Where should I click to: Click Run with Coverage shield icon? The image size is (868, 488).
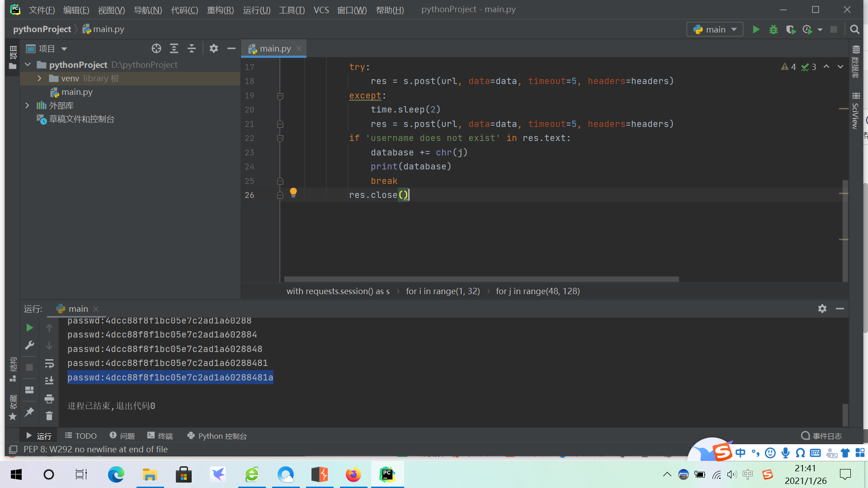790,29
